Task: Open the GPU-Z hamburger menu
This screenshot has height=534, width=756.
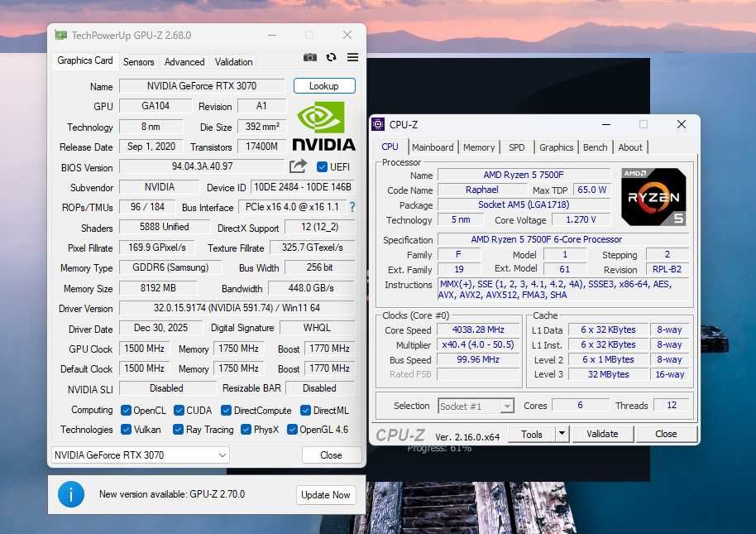Action: [352, 57]
